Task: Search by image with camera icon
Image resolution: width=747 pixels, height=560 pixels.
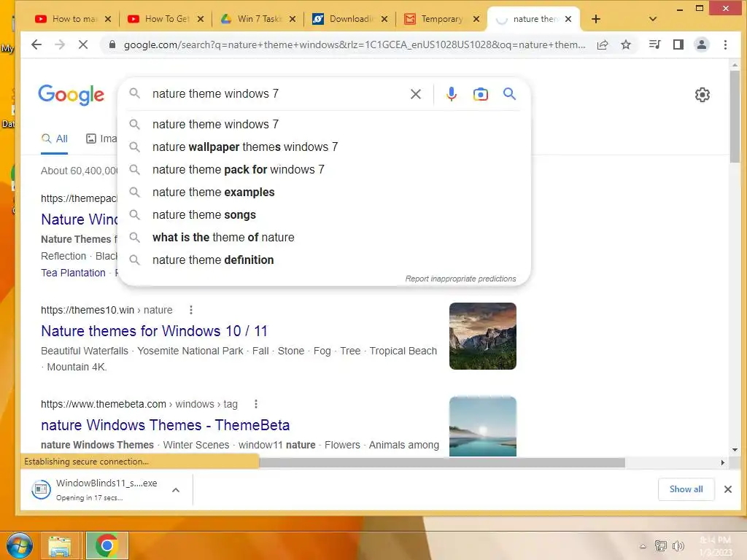Action: coord(480,94)
